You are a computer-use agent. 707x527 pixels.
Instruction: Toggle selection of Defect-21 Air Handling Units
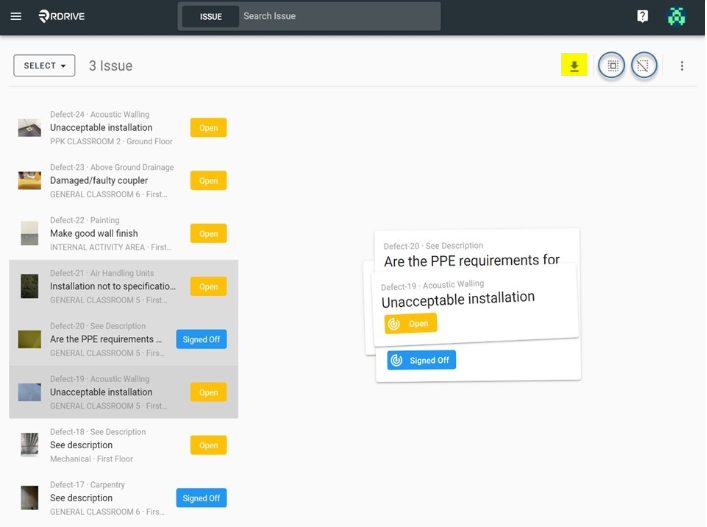click(124, 286)
